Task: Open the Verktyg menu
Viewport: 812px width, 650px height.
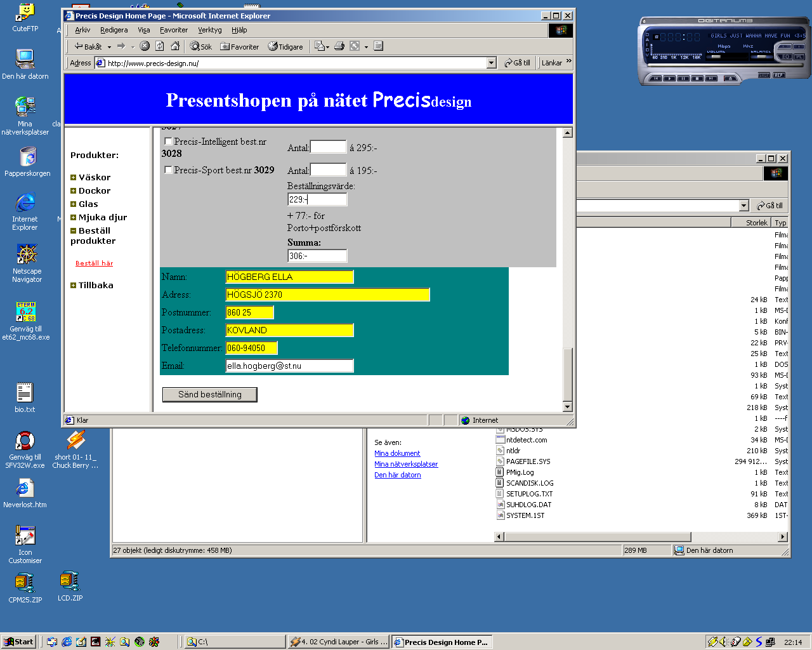Action: (209, 30)
